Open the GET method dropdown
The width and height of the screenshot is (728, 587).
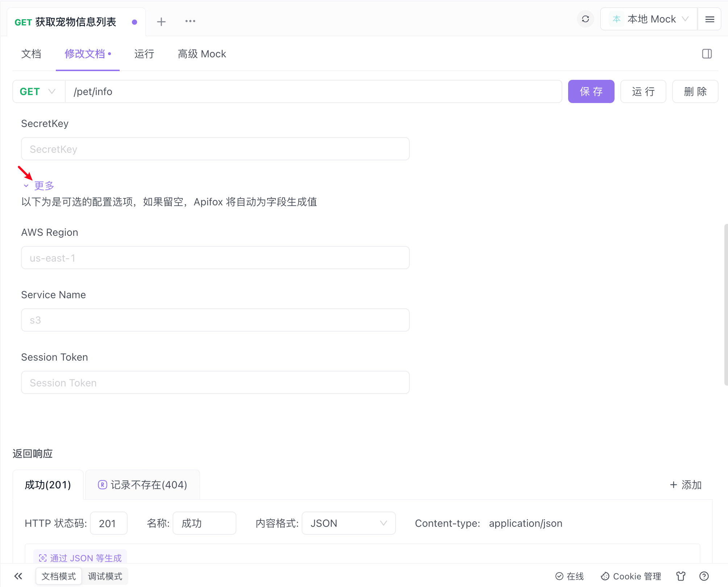tap(38, 91)
